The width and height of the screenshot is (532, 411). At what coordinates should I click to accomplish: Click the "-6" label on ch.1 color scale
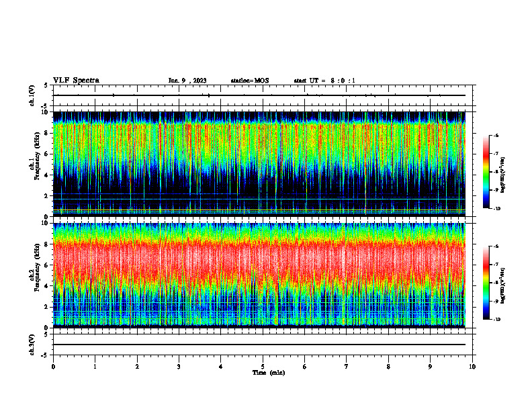click(x=496, y=135)
